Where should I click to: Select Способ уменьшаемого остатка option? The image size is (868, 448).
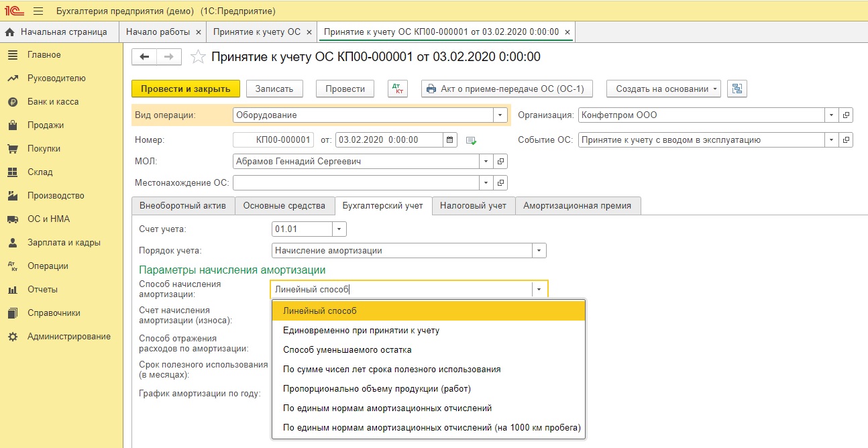pos(429,350)
